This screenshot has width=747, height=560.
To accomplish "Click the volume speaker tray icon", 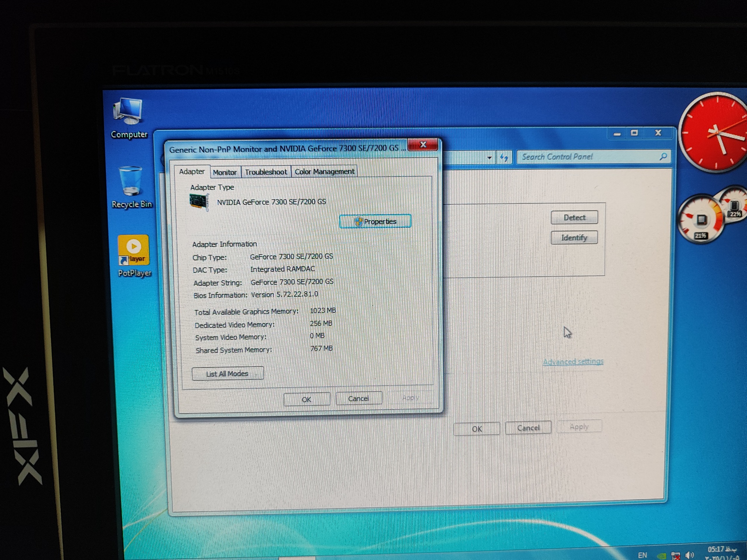I will point(690,554).
